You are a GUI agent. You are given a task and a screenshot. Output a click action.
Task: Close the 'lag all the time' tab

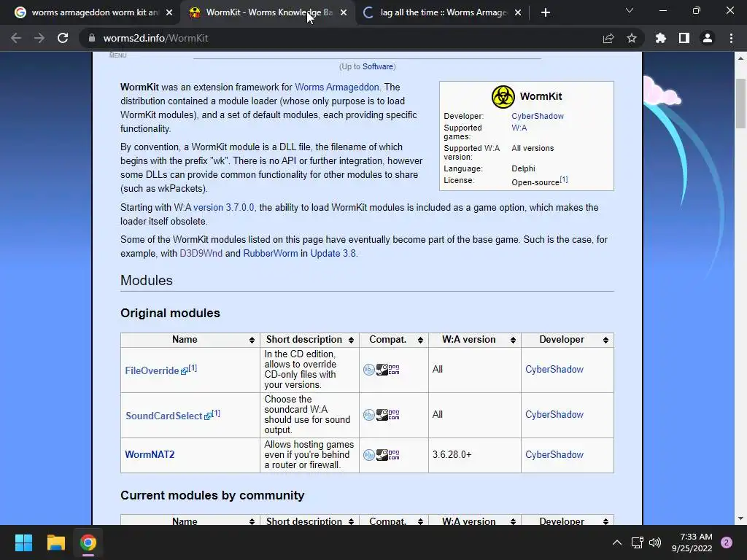518,12
